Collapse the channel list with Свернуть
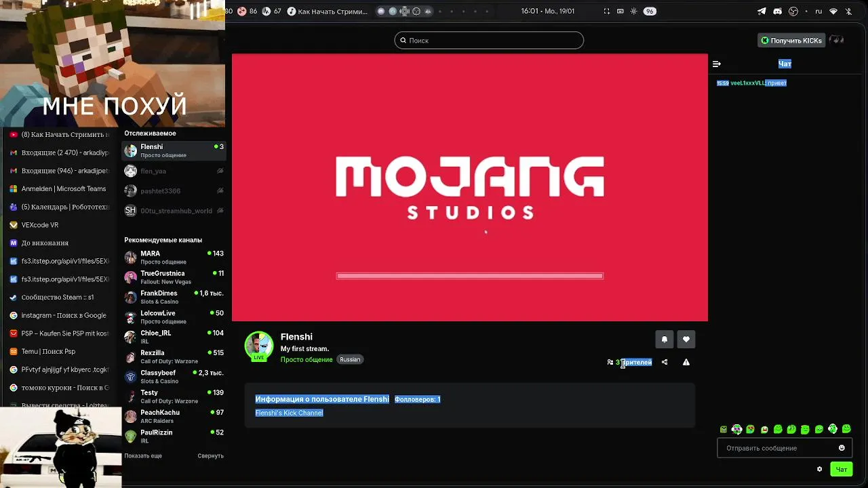Image resolution: width=868 pixels, height=488 pixels. click(210, 456)
